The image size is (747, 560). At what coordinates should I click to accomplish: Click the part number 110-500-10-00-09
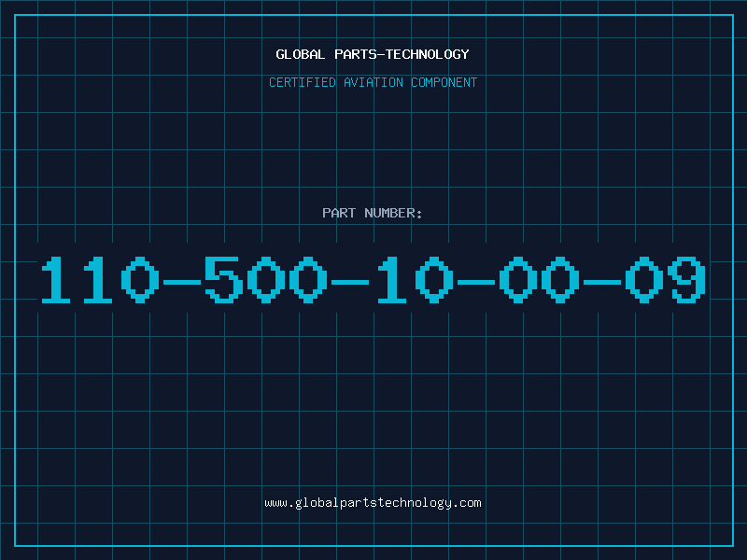(x=373, y=279)
